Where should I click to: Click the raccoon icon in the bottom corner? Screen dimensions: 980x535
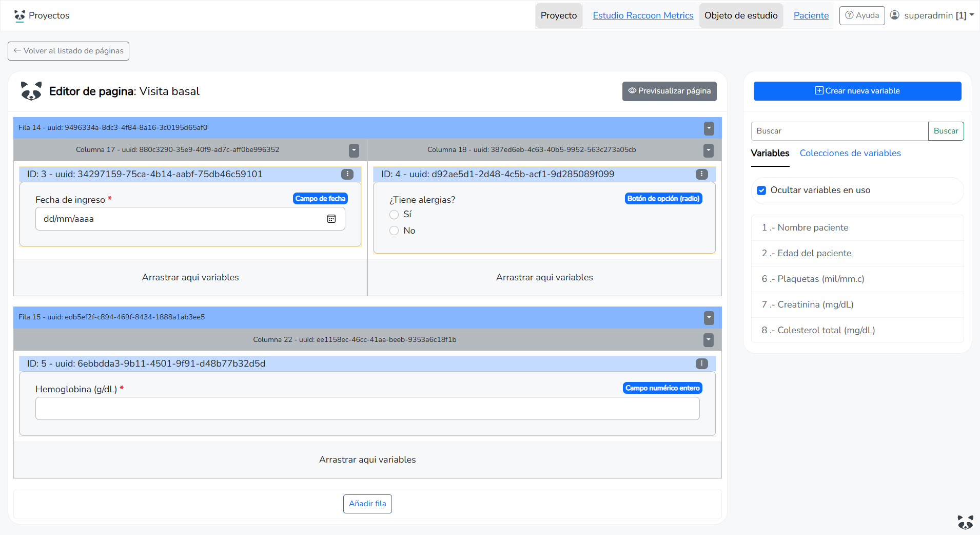tap(965, 522)
